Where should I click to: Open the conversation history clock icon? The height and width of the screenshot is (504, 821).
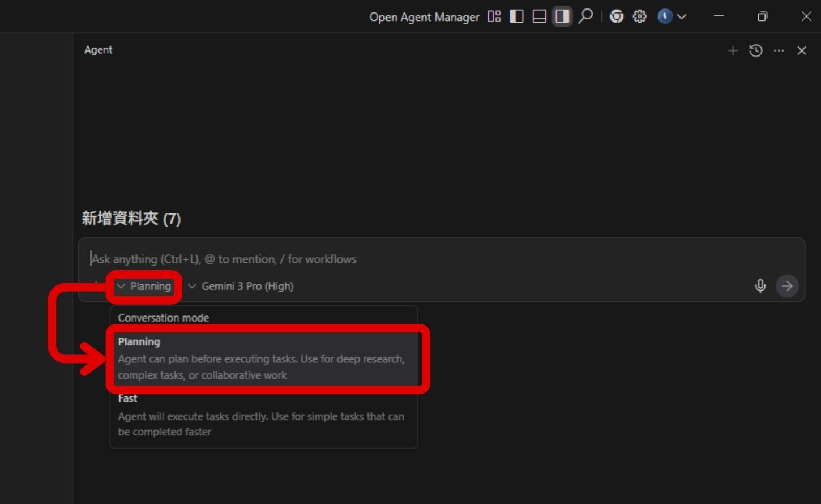pyautogui.click(x=755, y=51)
